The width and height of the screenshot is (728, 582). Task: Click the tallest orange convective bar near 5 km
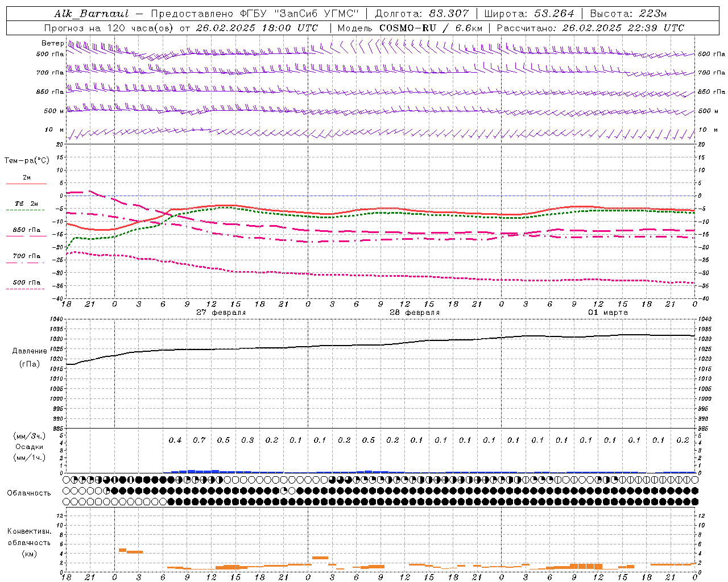click(x=122, y=550)
